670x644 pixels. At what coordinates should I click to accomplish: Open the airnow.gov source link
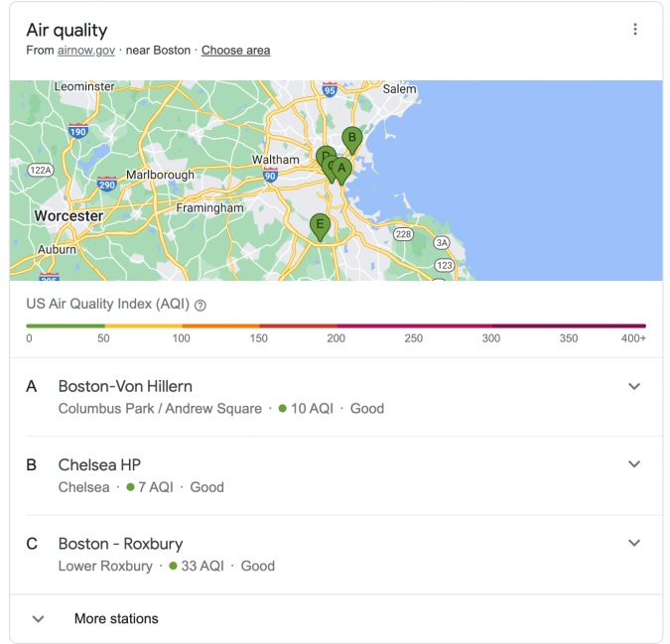(x=86, y=51)
